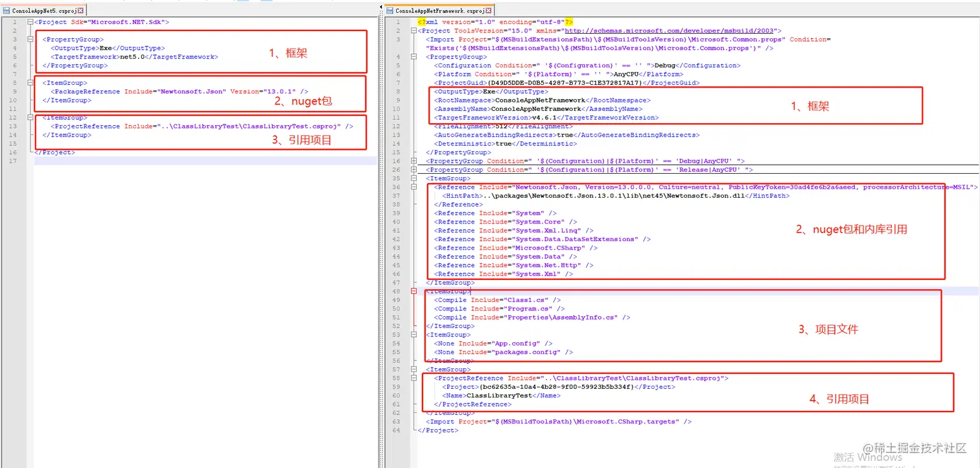Collapse the ItemGroup fold at line 35

click(x=414, y=178)
